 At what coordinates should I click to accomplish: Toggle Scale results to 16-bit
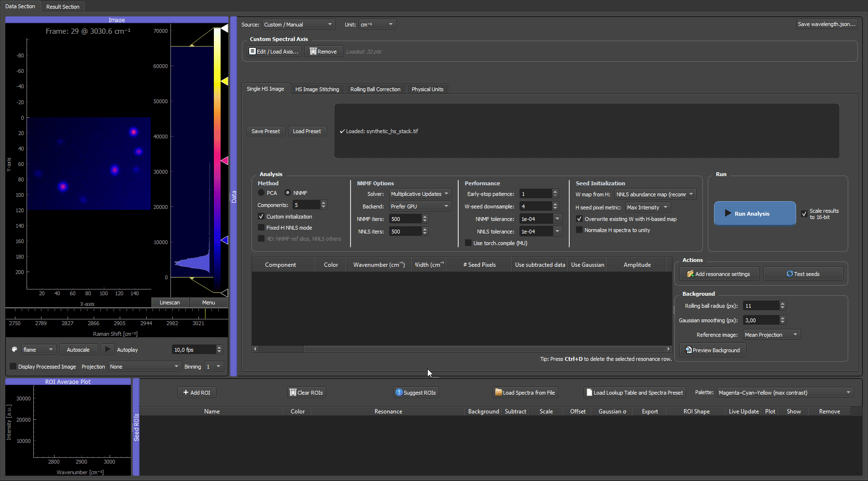coord(804,214)
